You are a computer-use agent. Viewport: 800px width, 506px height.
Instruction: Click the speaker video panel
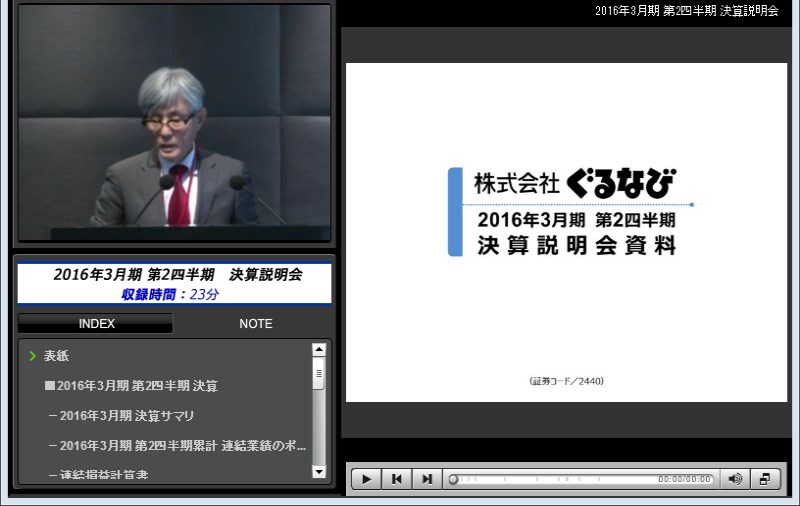[174, 122]
